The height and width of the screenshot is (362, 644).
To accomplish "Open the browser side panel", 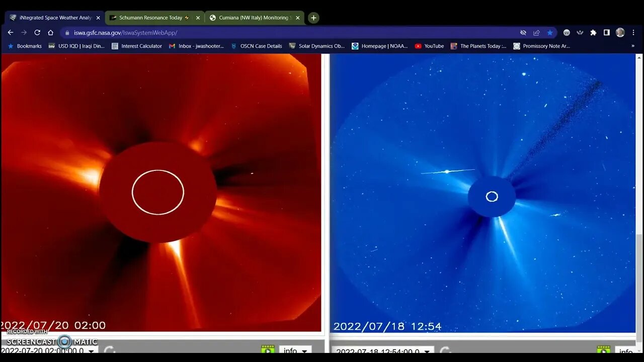I will (x=607, y=33).
